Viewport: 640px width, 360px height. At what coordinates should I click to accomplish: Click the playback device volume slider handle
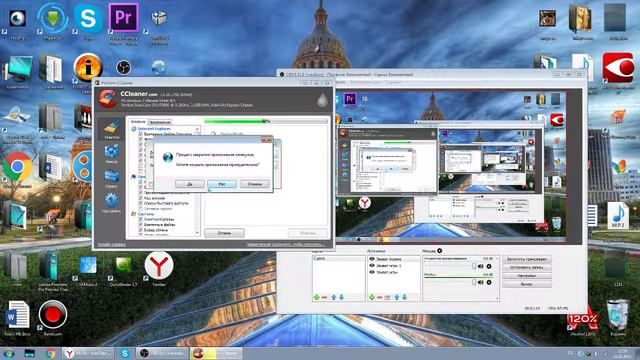pyautogui.click(x=474, y=266)
